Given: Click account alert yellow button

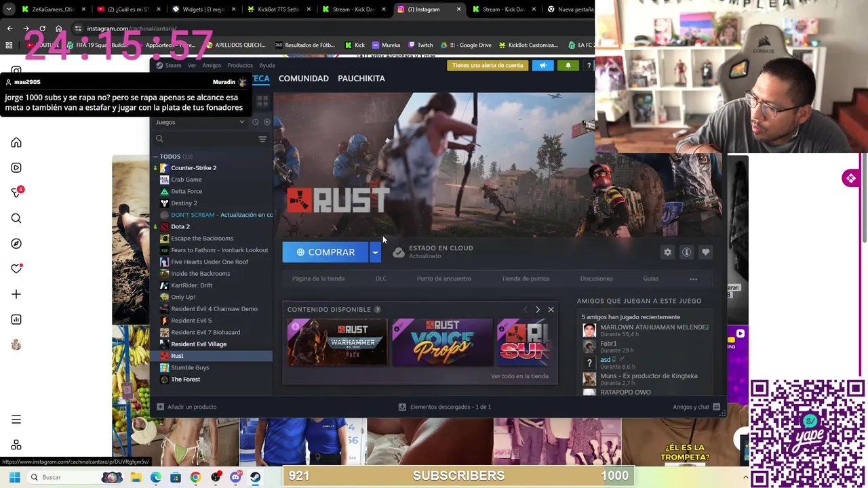Looking at the screenshot, I should (x=488, y=65).
